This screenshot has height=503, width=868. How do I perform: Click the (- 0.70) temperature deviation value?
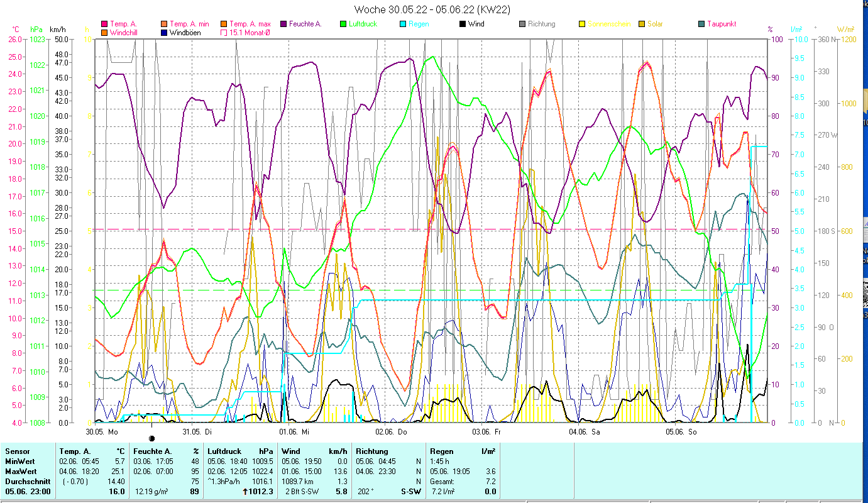point(76,482)
